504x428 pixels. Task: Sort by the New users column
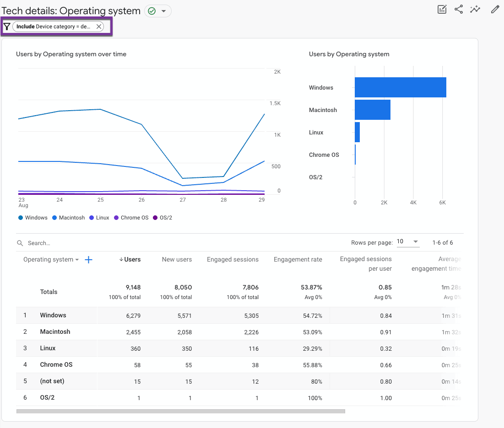click(177, 259)
